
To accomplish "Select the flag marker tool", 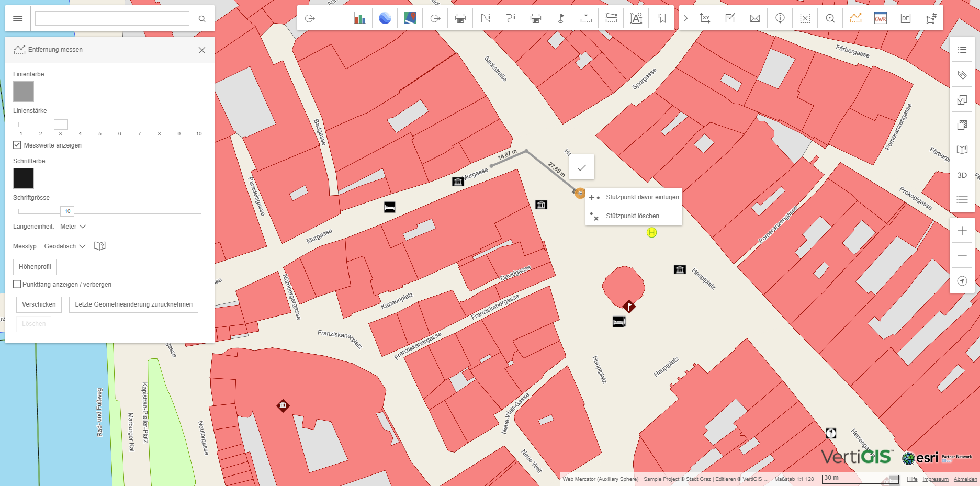I will point(561,18).
